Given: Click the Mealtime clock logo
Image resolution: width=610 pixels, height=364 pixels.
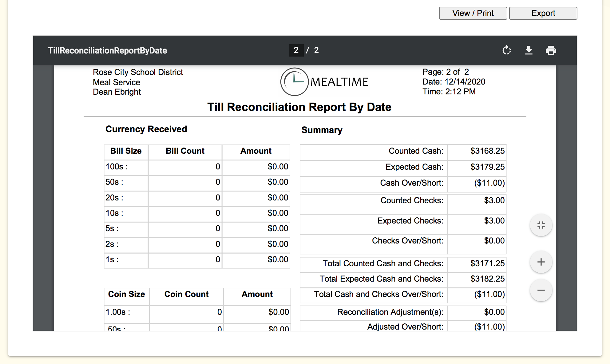Looking at the screenshot, I should click(x=294, y=82).
